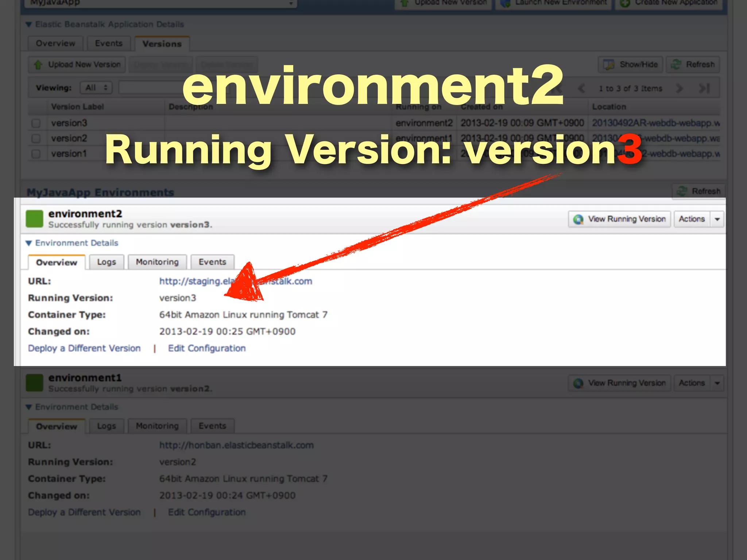
Task: Click environment1 Changed on value 00:24
Action: 227,495
